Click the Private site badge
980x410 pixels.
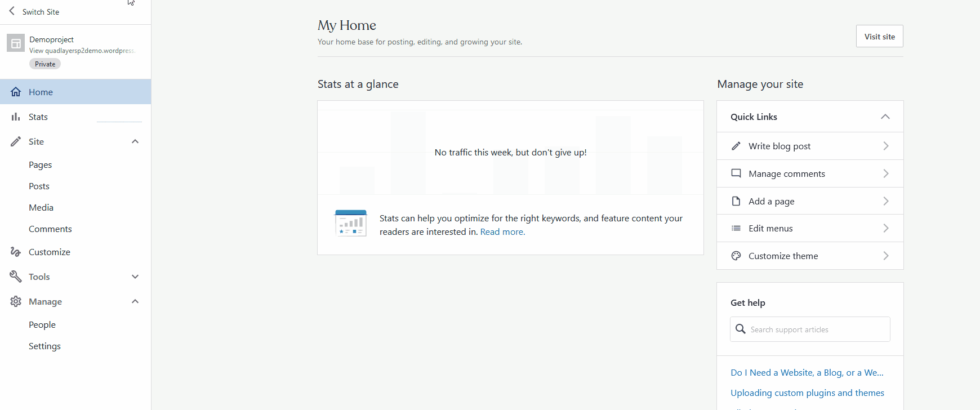45,64
